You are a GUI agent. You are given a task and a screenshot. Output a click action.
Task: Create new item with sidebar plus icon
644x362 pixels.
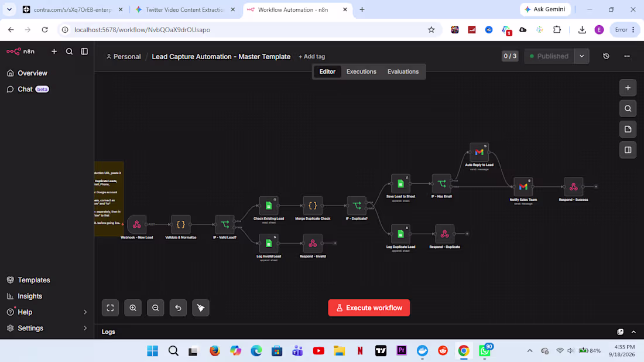[x=54, y=52]
